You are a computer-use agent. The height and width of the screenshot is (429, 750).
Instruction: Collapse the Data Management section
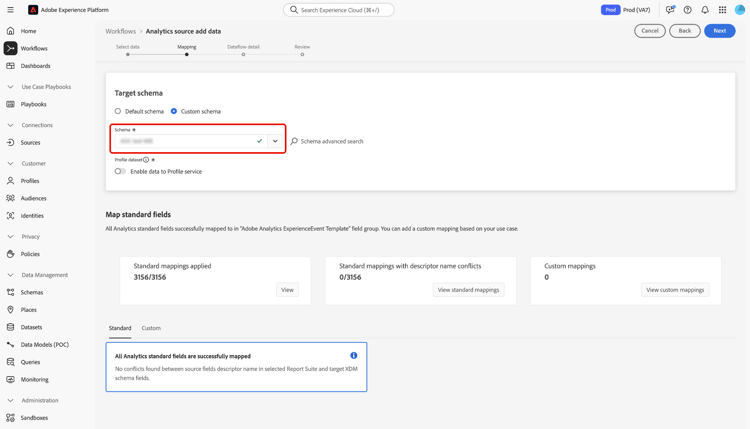click(11, 275)
